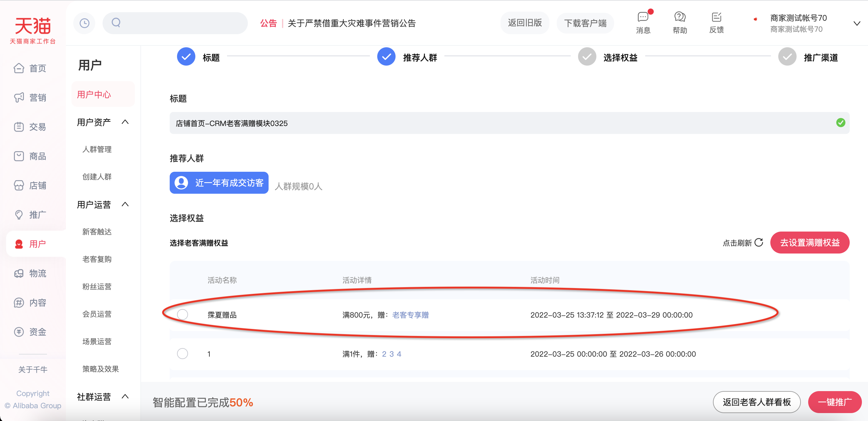Select the 近一年有成交访客 crowd chip
The height and width of the screenshot is (421, 868).
click(x=219, y=183)
